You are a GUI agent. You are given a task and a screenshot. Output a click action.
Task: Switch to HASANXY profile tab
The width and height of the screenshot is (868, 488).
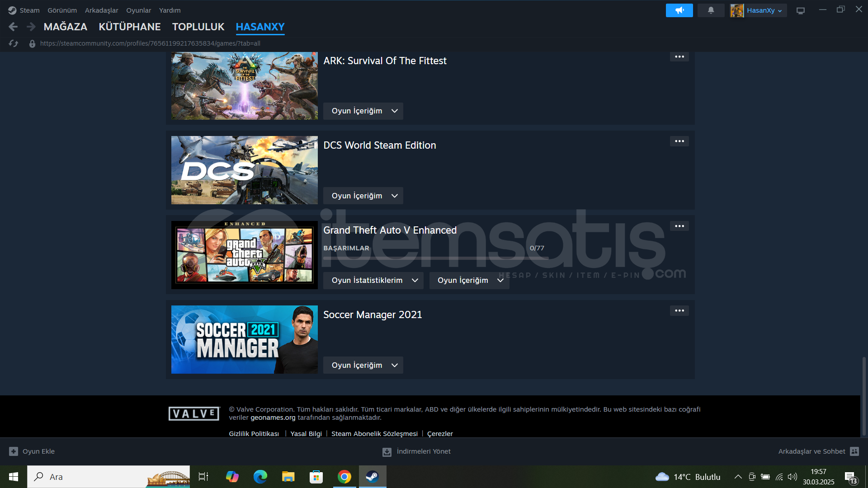click(260, 27)
